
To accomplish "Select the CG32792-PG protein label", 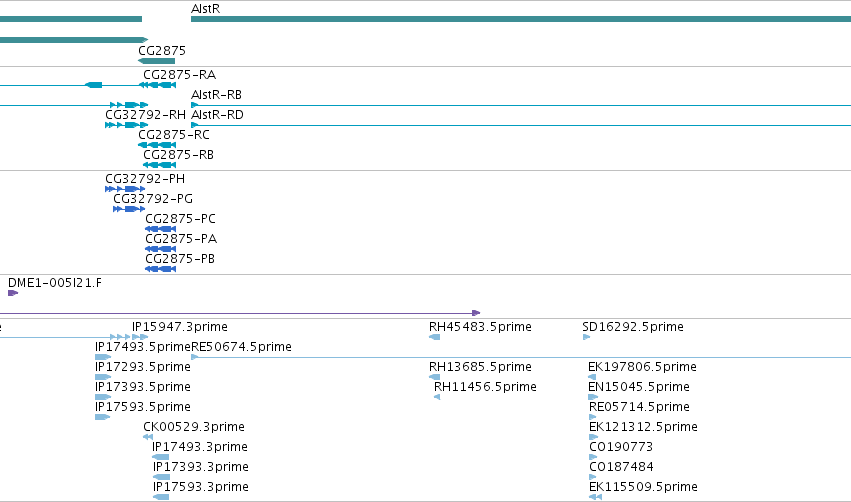I will click(153, 199).
